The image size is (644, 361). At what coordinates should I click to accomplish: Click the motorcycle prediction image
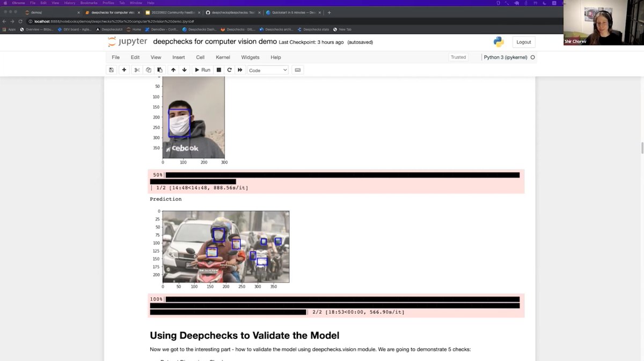[x=226, y=247]
